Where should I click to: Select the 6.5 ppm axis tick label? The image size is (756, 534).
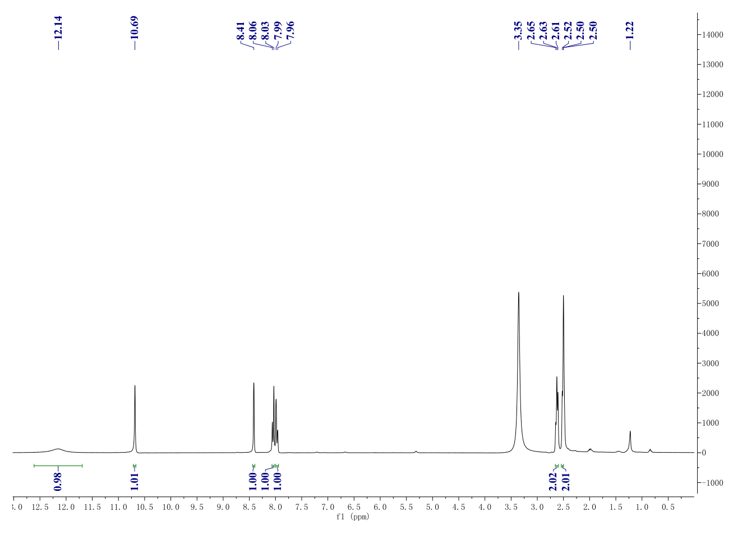(354, 507)
